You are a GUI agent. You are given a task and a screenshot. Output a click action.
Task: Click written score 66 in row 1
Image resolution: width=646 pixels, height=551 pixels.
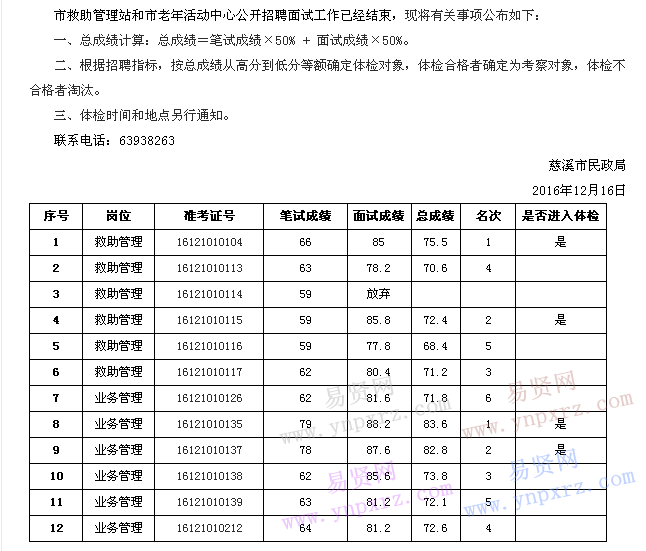tap(305, 242)
